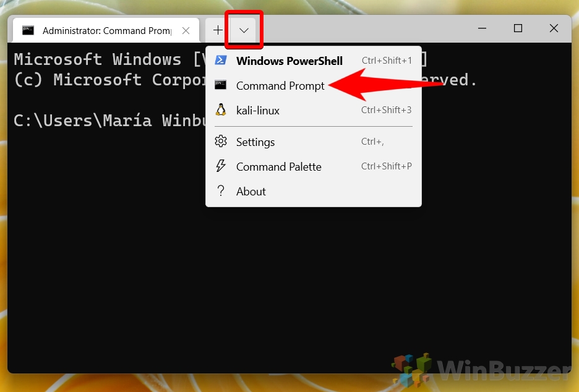Click the Settings gear icon in the menu
Screen dimensions: 579x392
[x=221, y=142]
